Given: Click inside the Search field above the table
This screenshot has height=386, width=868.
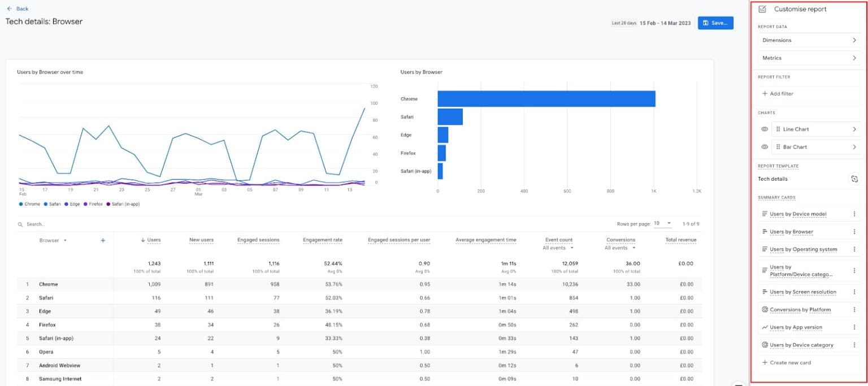Looking at the screenshot, I should point(40,224).
